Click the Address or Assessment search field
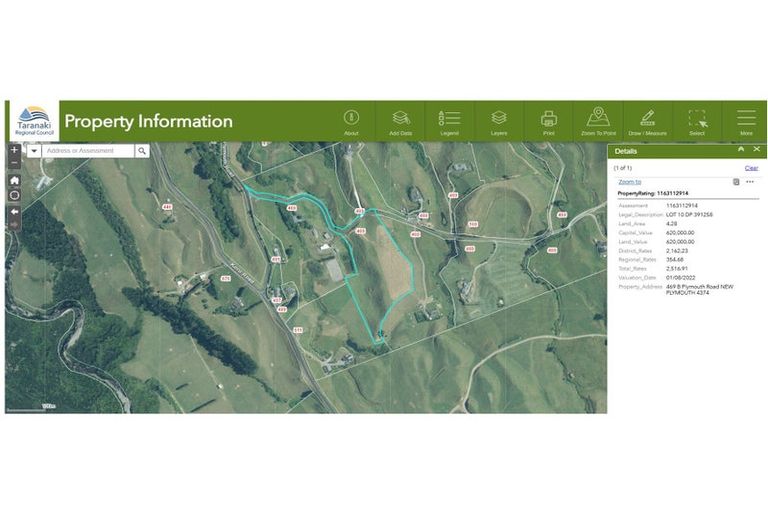This screenshot has width=768, height=512. coord(88,151)
